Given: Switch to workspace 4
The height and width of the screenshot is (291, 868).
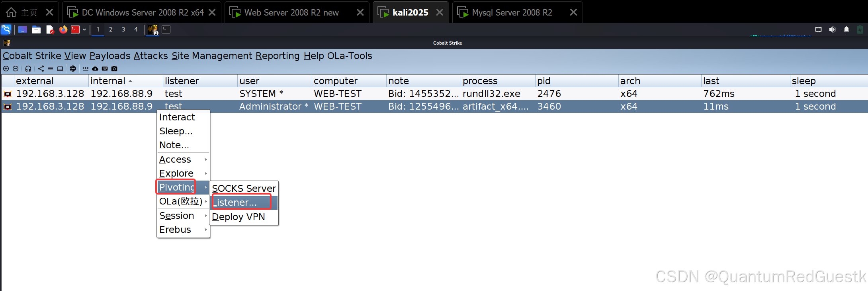Looking at the screenshot, I should pyautogui.click(x=136, y=29).
